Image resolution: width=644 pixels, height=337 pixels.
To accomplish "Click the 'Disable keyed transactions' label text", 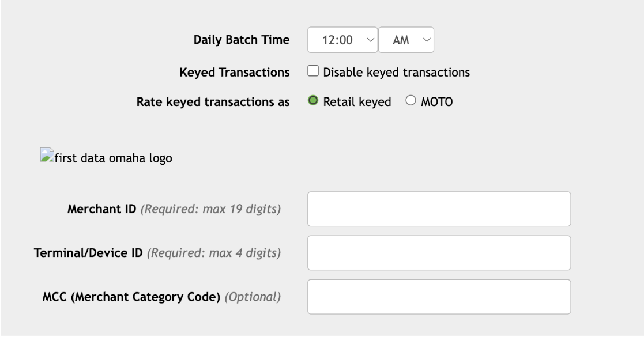I will (396, 73).
